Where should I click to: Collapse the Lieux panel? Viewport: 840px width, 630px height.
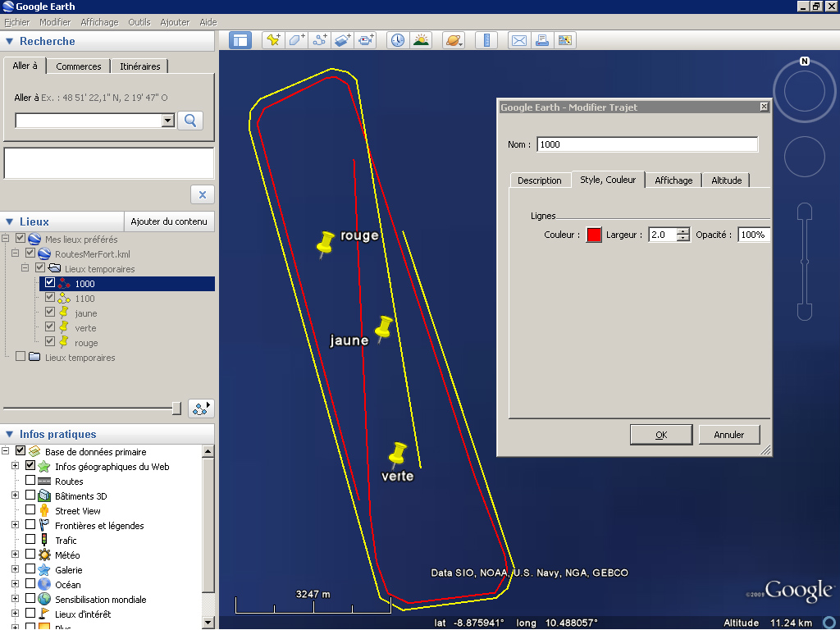pyautogui.click(x=9, y=221)
